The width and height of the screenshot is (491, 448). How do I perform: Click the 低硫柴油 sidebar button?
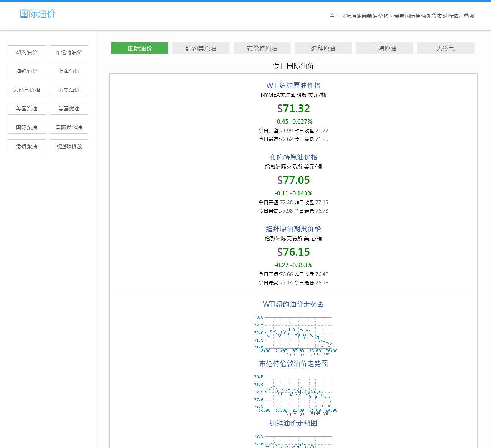pos(27,146)
